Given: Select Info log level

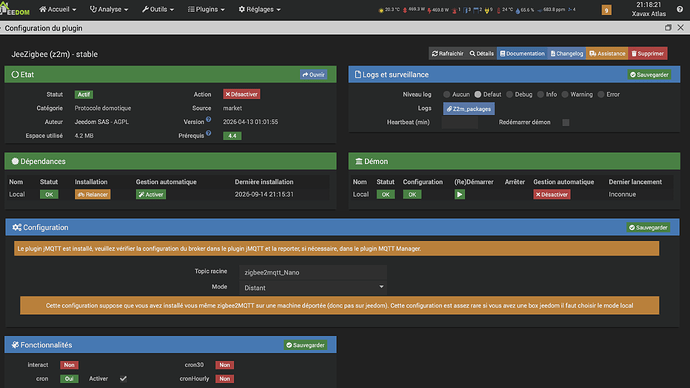Looking at the screenshot, I should [540, 95].
